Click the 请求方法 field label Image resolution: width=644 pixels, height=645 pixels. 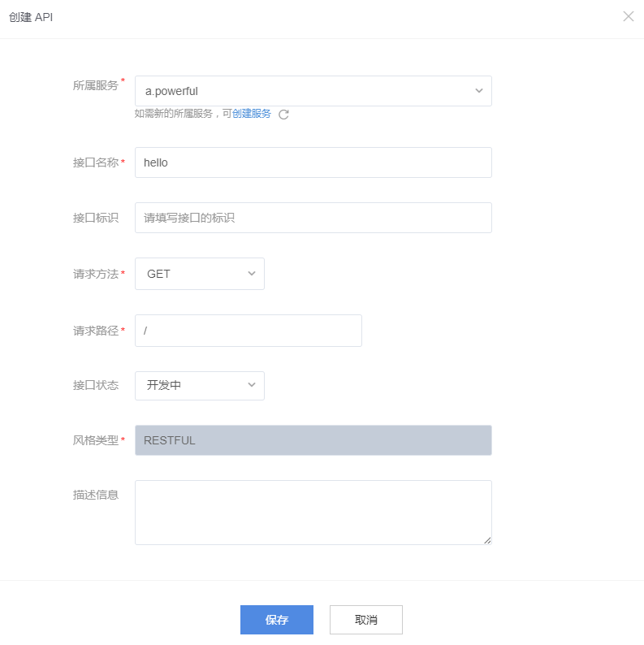96,275
